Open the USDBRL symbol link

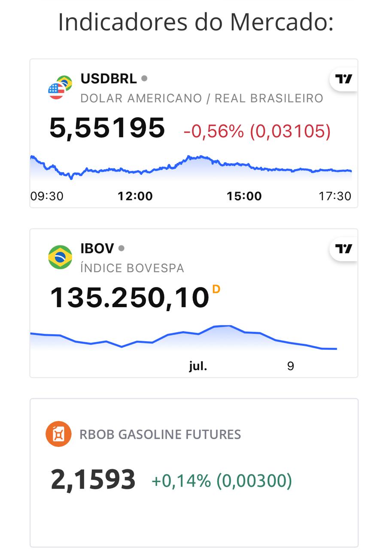coord(109,79)
